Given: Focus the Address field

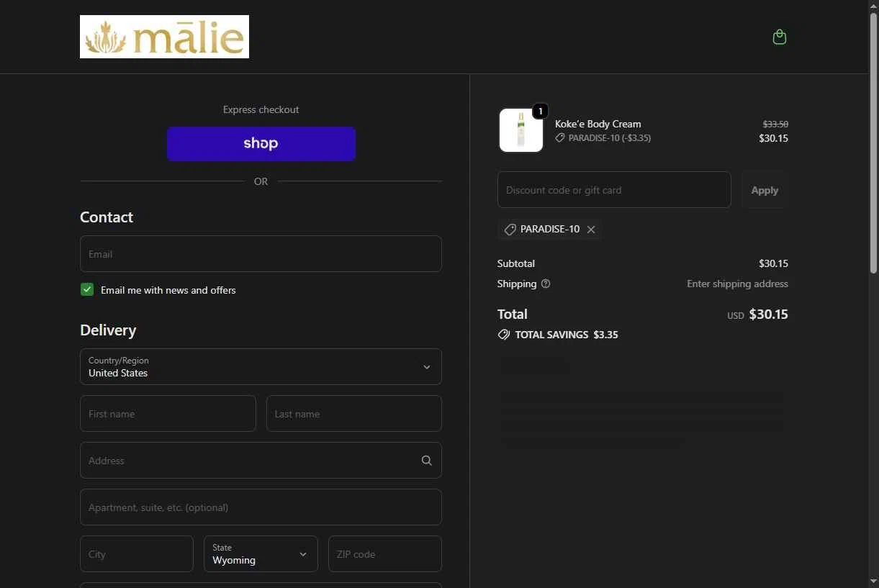Looking at the screenshot, I should [x=261, y=461].
